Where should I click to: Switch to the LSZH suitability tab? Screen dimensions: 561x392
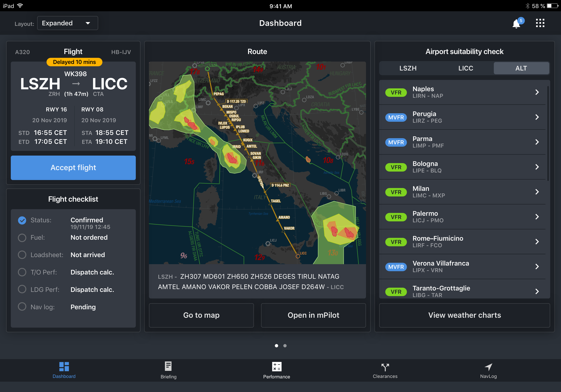click(x=408, y=68)
